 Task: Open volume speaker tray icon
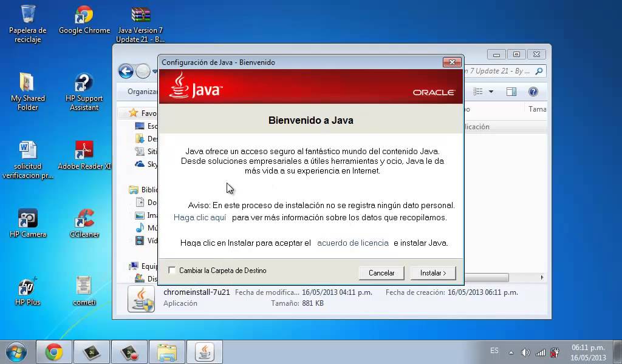coord(525,352)
